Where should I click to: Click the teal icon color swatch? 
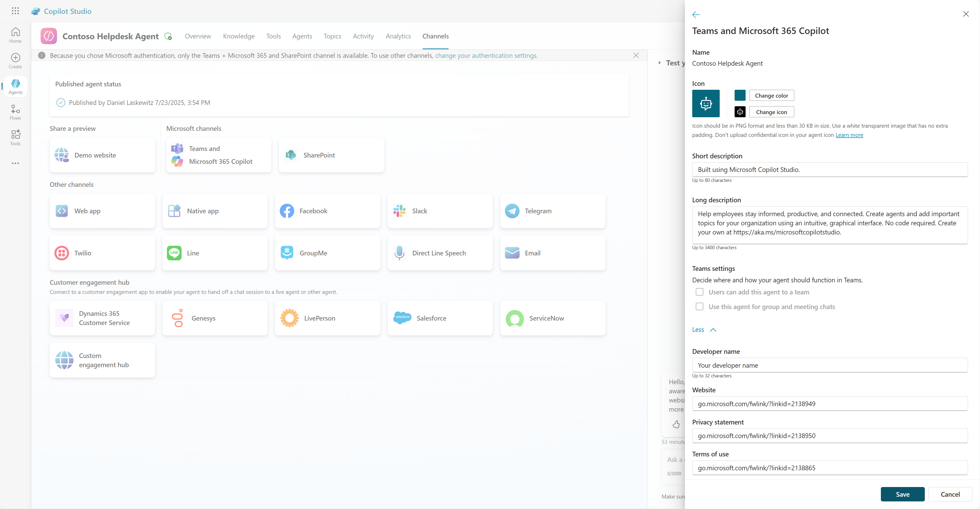[740, 95]
